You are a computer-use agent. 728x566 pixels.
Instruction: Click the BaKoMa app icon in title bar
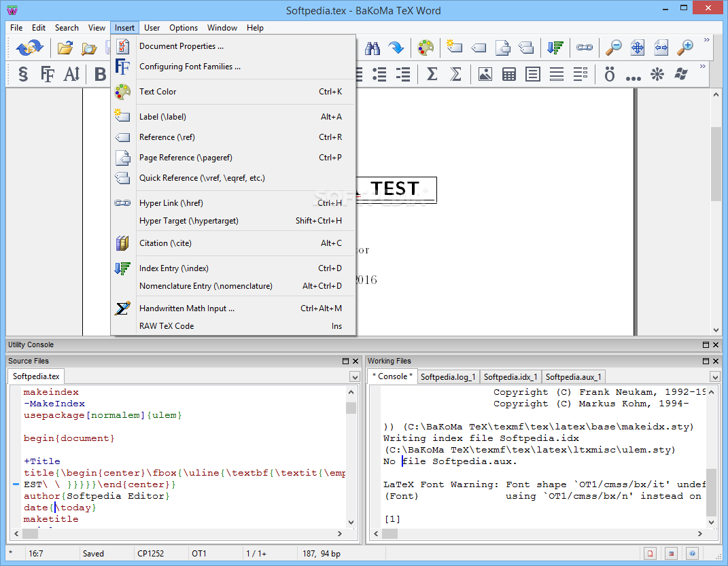(12, 10)
